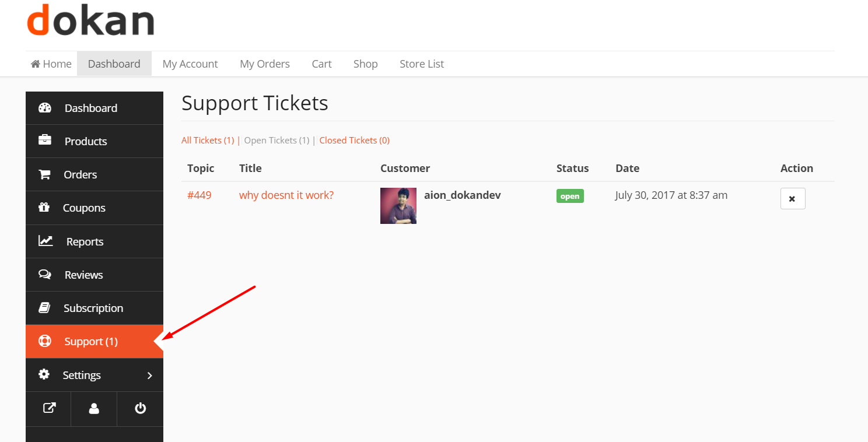
Task: Click the Orders shopping cart icon
Action: (x=44, y=174)
